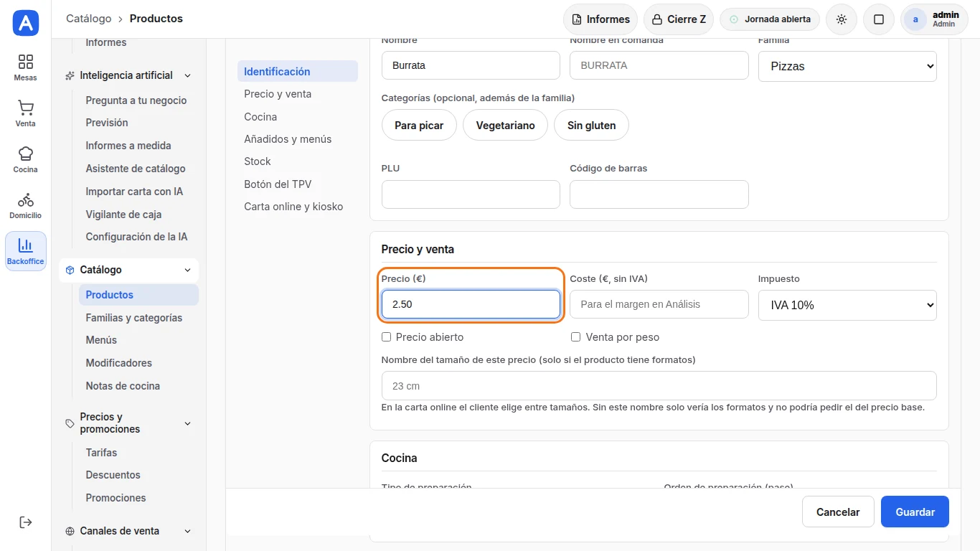Click the Jornada abierta status pill

coord(770,19)
